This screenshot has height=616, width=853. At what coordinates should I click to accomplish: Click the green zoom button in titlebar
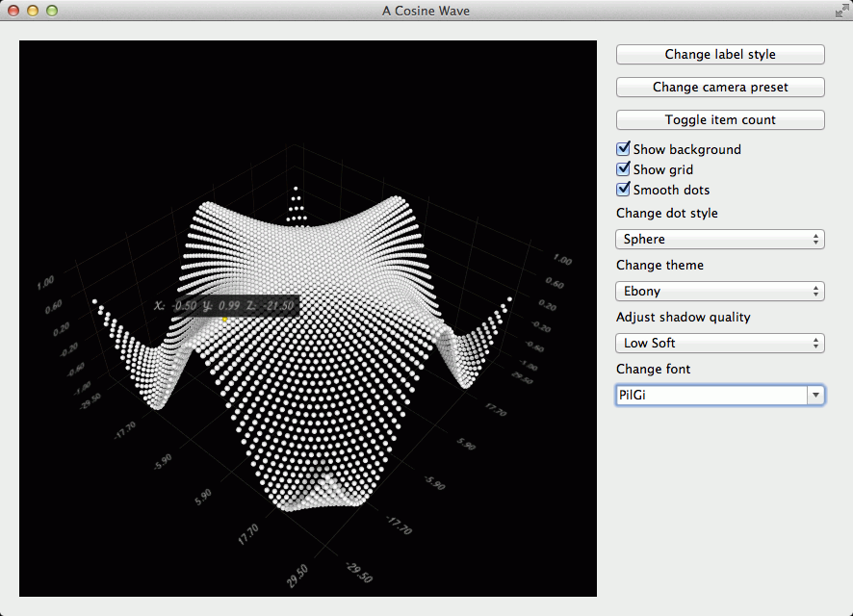point(52,11)
